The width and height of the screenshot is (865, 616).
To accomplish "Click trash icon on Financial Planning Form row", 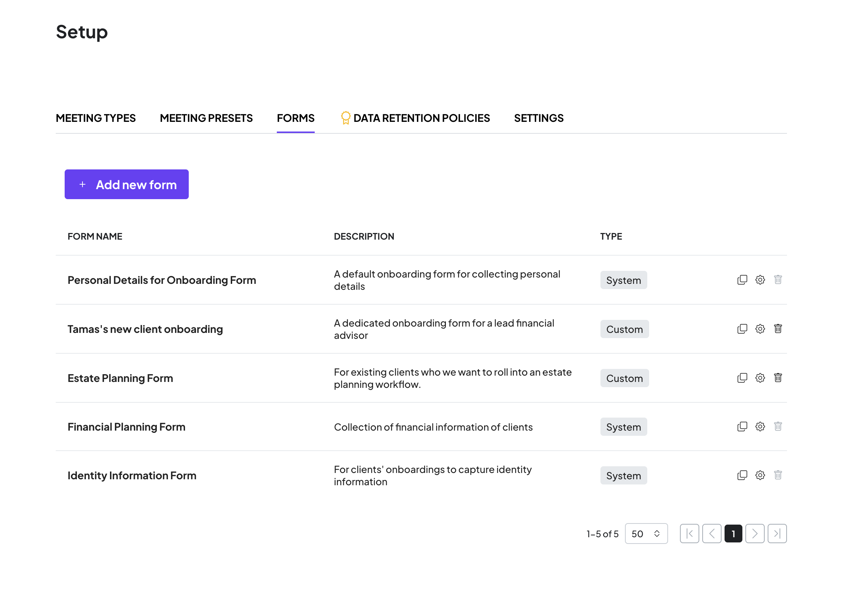I will coord(778,427).
